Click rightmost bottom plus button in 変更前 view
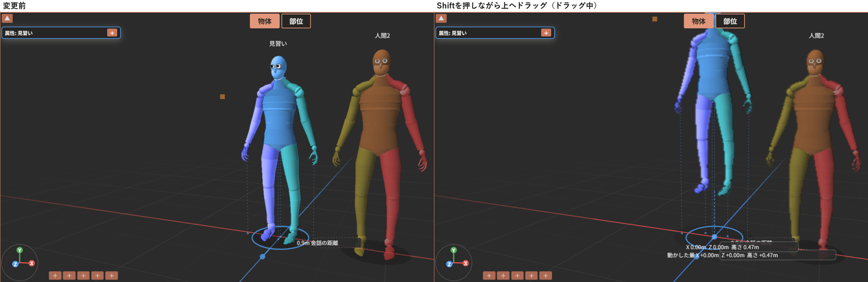Screen dimensions: 868x282 coord(112,276)
